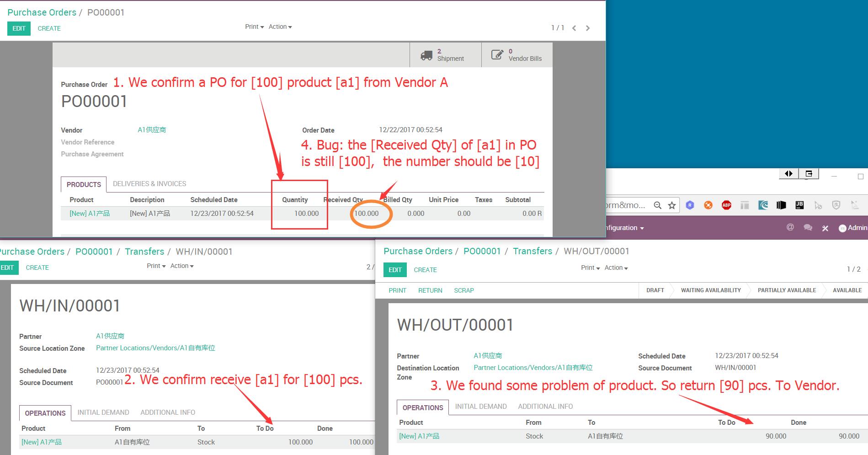Open the A1 vendor link on PO00001
Viewport: 868px width, 455px height.
pyautogui.click(x=152, y=130)
